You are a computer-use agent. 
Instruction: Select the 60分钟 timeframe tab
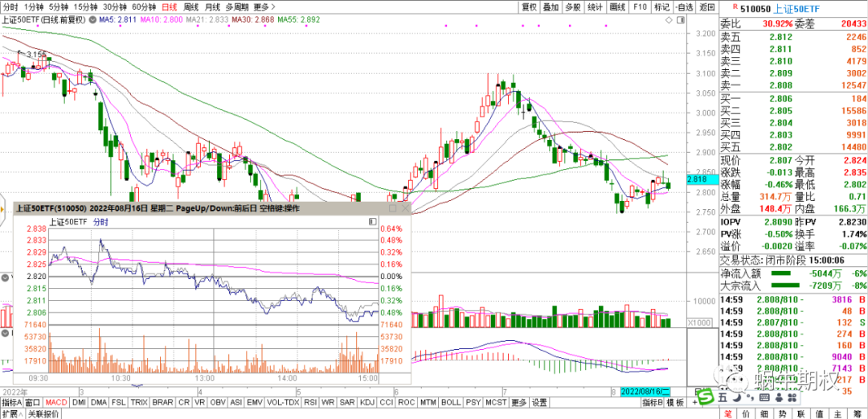(145, 6)
